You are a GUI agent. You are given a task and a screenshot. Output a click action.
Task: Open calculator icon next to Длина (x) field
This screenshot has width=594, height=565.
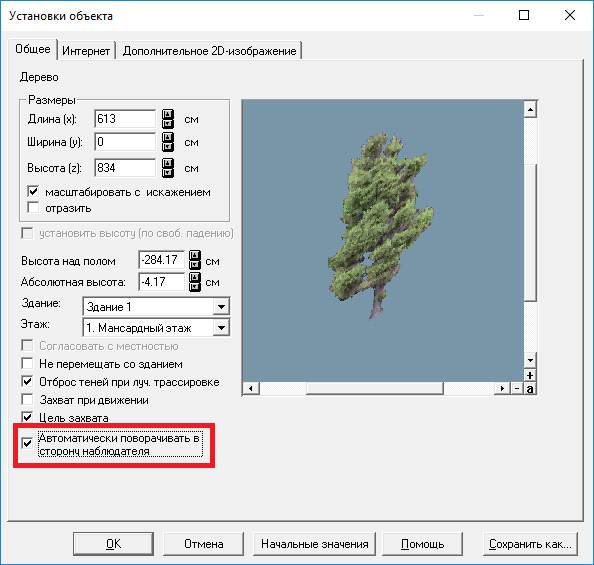[168, 119]
